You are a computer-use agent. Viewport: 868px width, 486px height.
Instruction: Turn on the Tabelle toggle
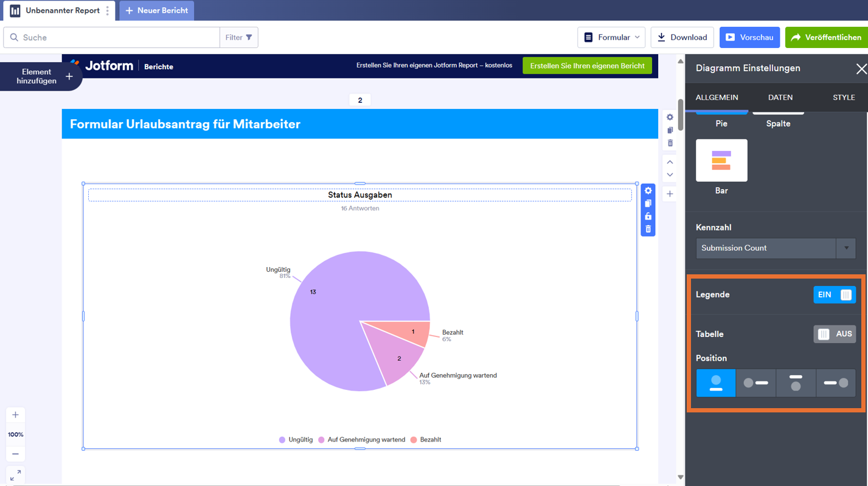pos(835,334)
